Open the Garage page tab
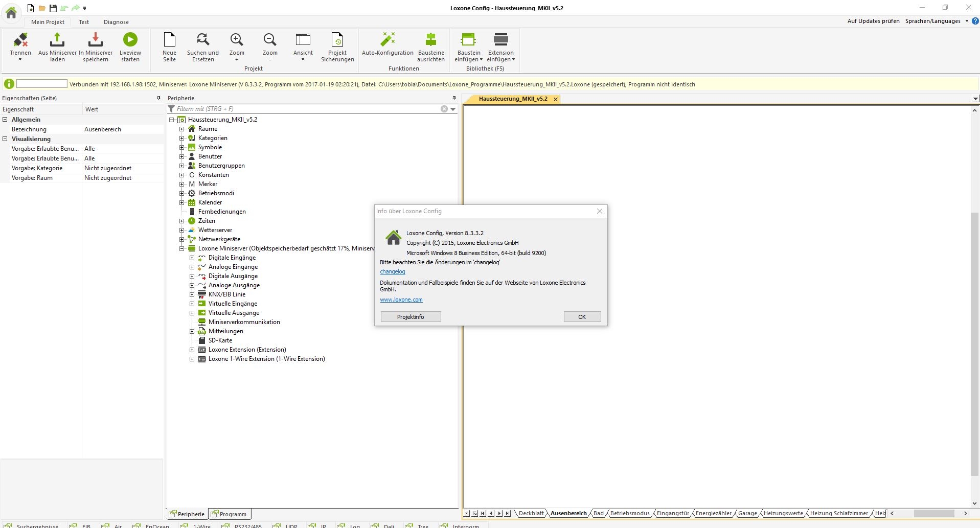This screenshot has width=980, height=528. tap(747, 513)
